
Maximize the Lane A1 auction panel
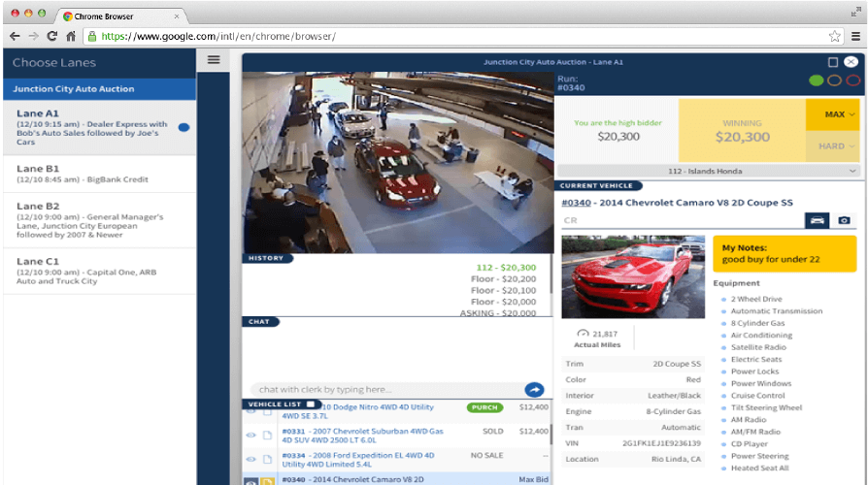833,62
